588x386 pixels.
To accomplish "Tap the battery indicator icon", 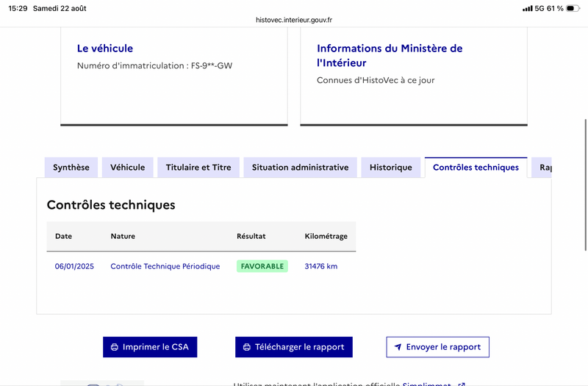I will (573, 8).
